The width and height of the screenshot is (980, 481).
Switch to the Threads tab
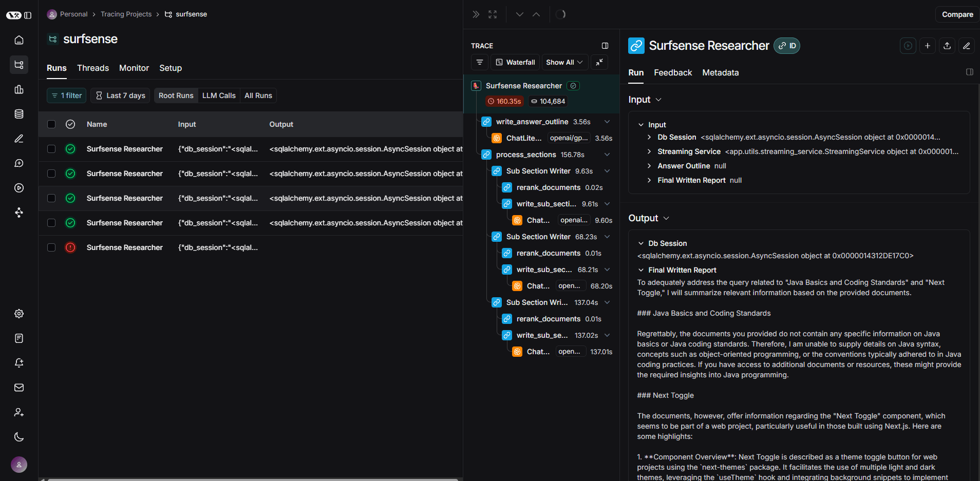[93, 68]
